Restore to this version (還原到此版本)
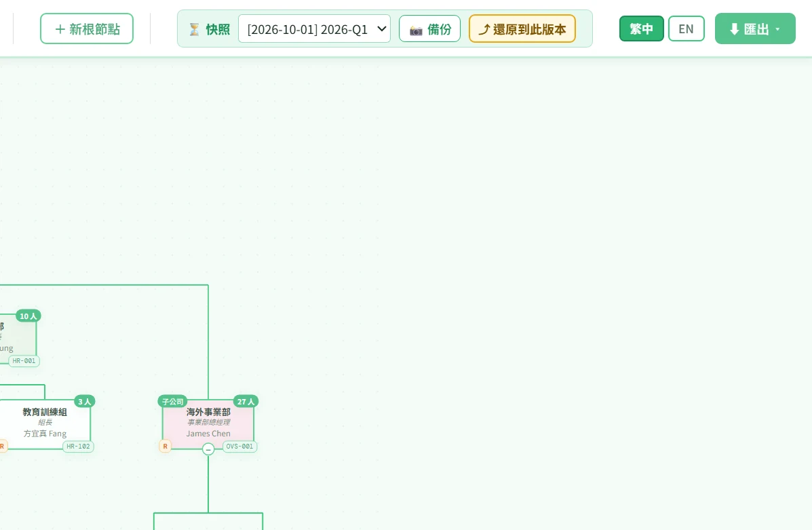The height and width of the screenshot is (530, 812). point(522,29)
